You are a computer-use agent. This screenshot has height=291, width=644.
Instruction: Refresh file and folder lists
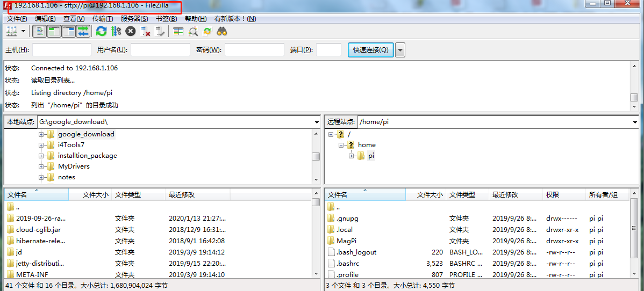tap(101, 31)
